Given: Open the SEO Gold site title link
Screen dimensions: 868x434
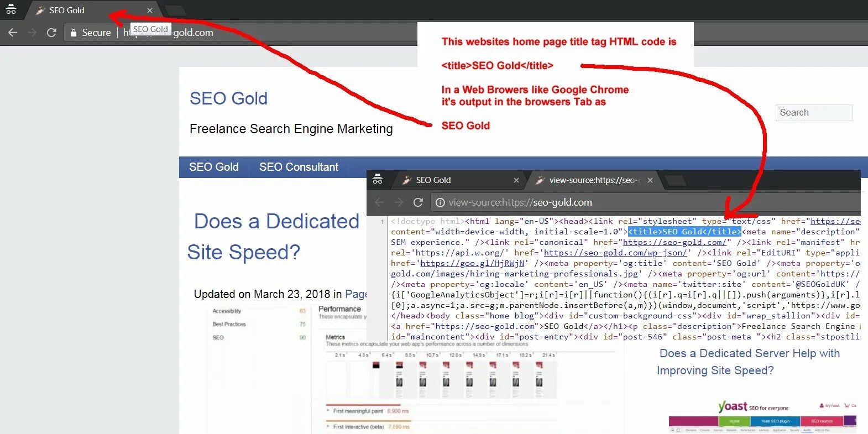Looking at the screenshot, I should (228, 98).
